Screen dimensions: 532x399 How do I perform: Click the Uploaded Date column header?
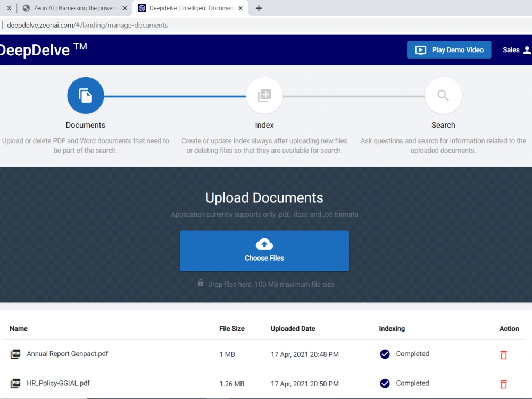293,328
